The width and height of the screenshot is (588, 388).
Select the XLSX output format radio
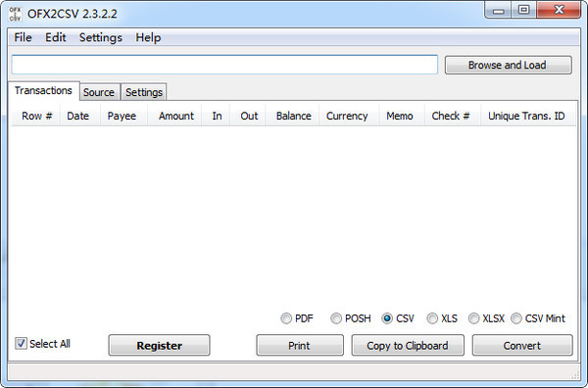pyautogui.click(x=473, y=318)
